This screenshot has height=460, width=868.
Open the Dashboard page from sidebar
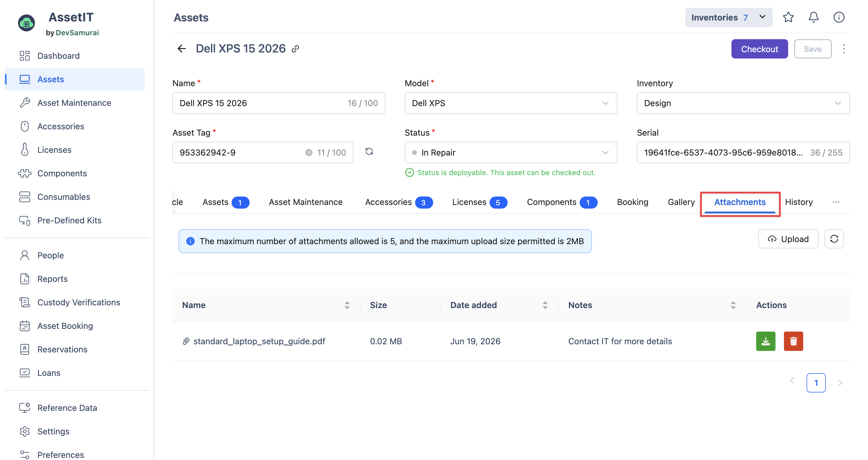[x=75, y=55]
